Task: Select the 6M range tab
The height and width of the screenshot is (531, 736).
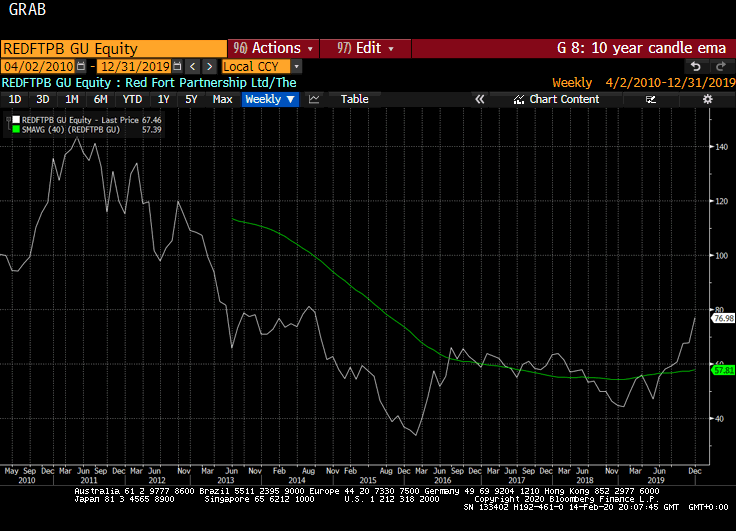Action: pyautogui.click(x=100, y=99)
